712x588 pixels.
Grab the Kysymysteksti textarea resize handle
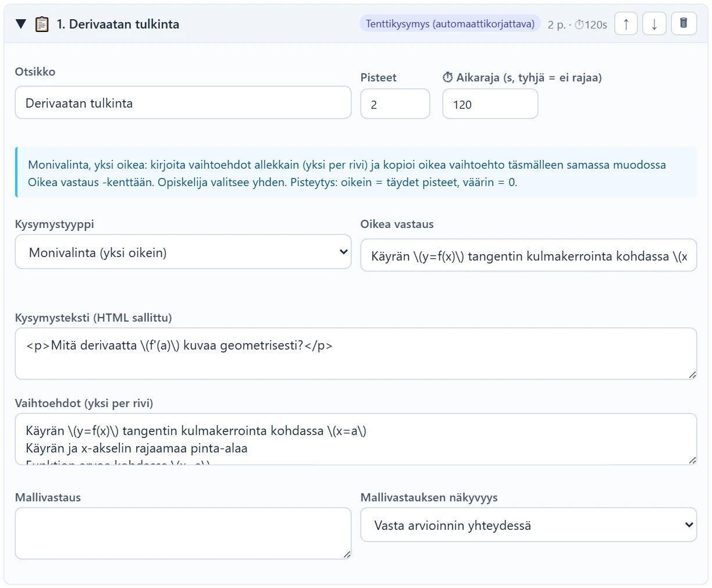(x=692, y=375)
